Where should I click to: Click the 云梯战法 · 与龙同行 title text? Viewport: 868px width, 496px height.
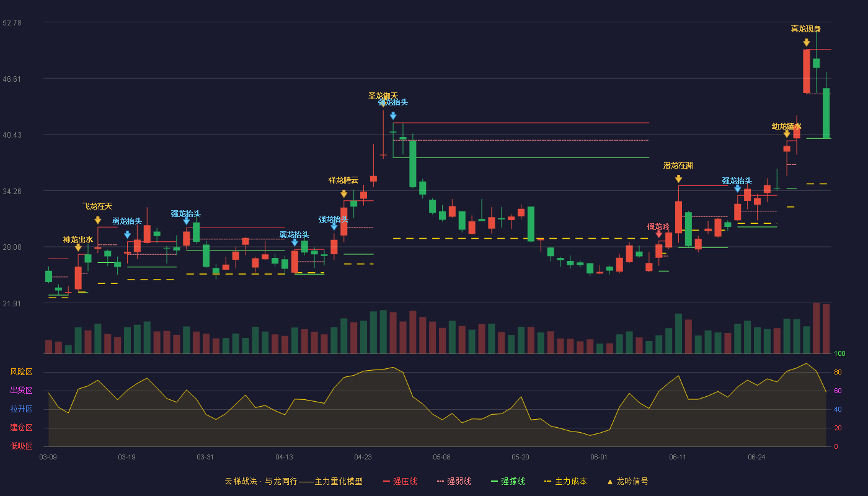(262, 481)
